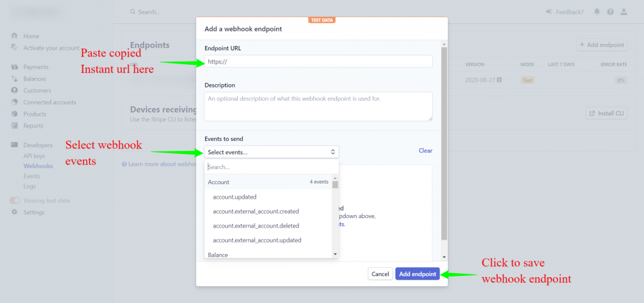Click the Home icon in sidebar
This screenshot has height=303, width=644.
[x=14, y=36]
